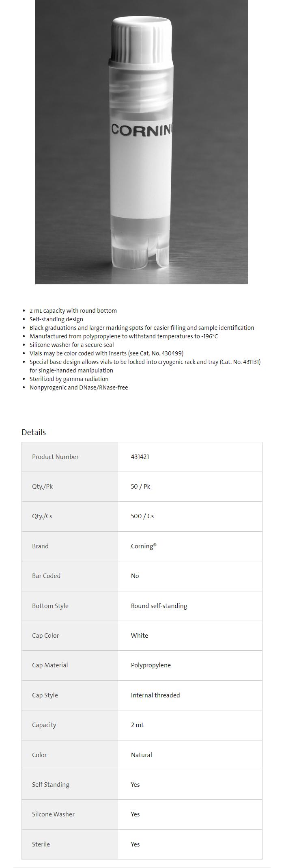The height and width of the screenshot is (868, 284).
Task: Click the Sterile row label
Action: click(x=41, y=844)
